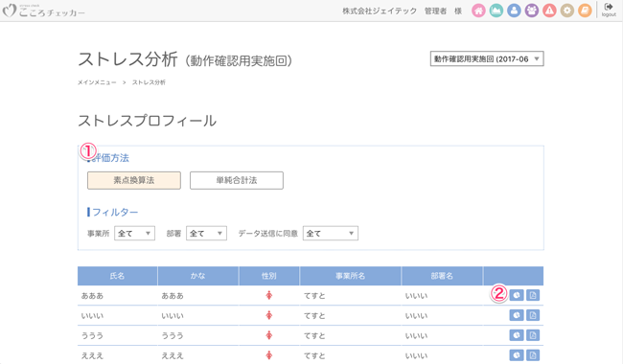623x364 pixels.
Task: Click the name cell あああ in 氏名 column
Action: click(92, 296)
